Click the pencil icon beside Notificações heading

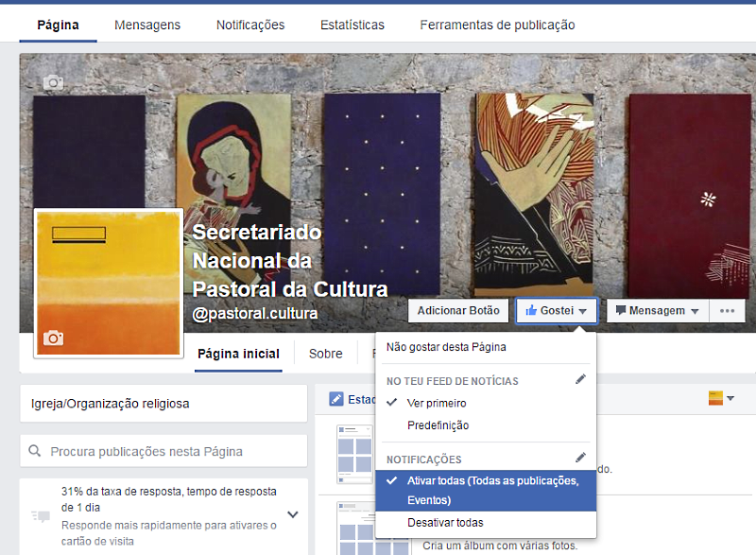(580, 458)
